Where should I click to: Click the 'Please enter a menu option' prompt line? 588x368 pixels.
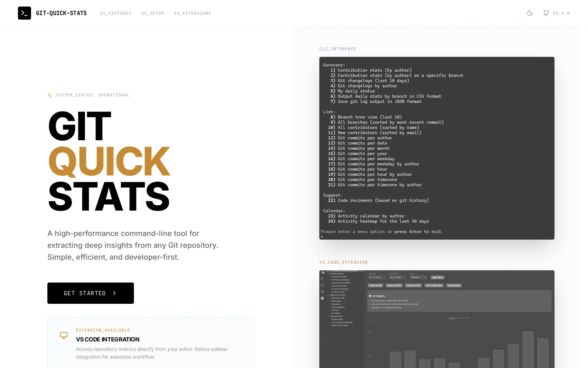pos(382,231)
